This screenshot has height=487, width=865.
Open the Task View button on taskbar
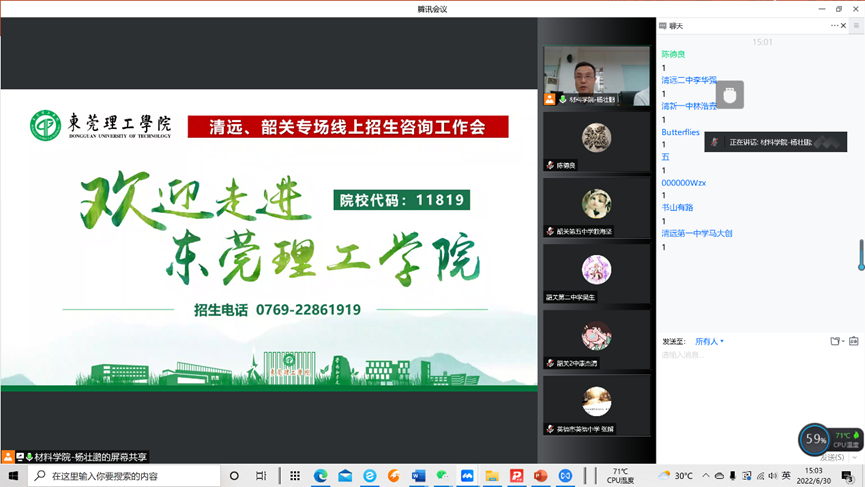point(261,476)
